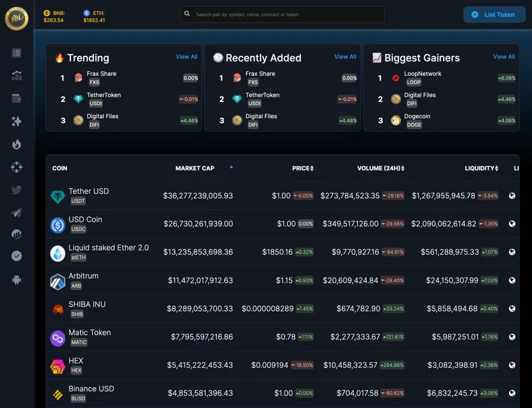
Task: Click the List Token button
Action: (x=494, y=14)
